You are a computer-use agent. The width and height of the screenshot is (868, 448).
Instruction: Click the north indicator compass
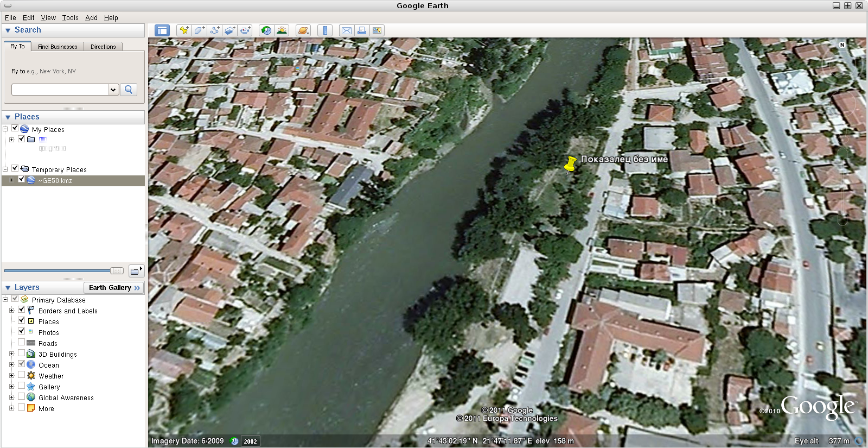[x=842, y=45]
